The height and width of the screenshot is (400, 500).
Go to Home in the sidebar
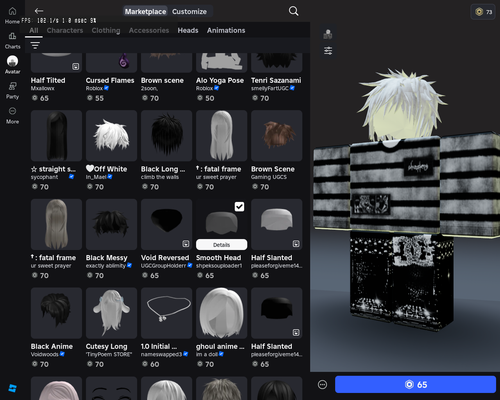[12, 15]
